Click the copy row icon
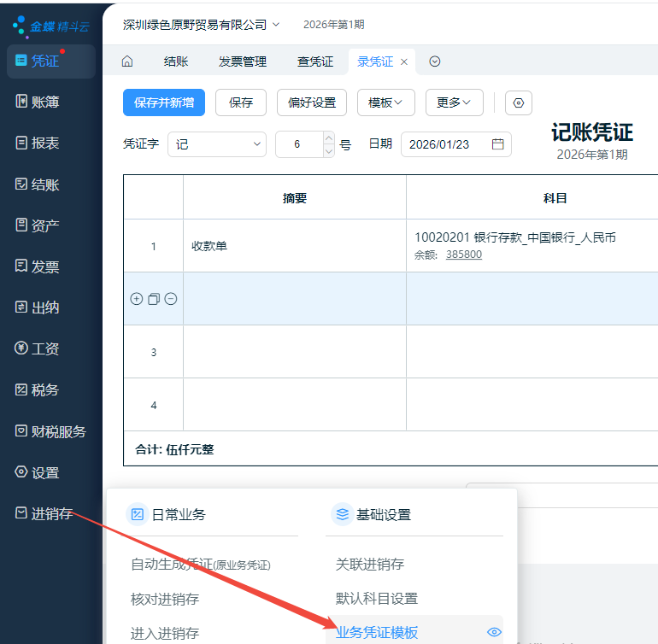This screenshot has height=644, width=658. pyautogui.click(x=154, y=299)
